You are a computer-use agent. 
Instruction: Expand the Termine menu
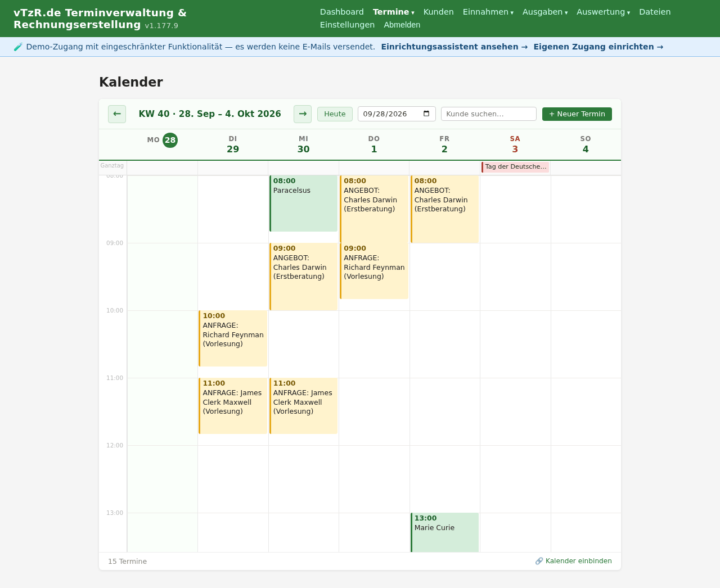click(393, 12)
